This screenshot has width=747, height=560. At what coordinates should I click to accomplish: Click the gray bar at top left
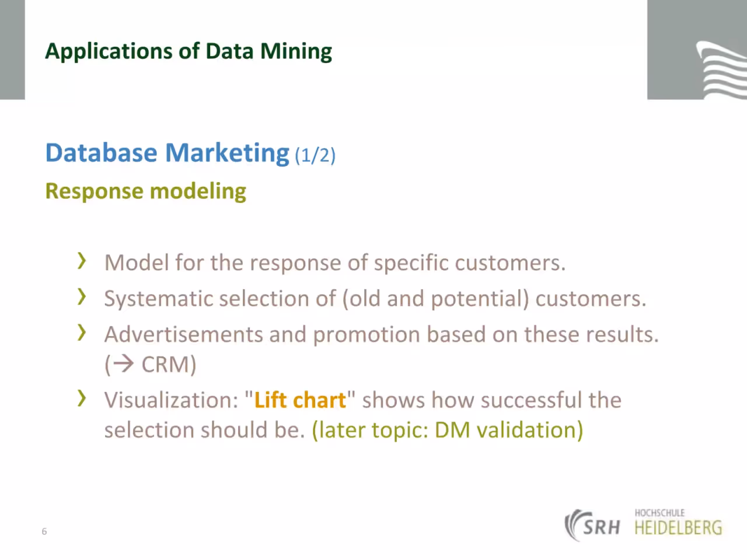tap(12, 50)
